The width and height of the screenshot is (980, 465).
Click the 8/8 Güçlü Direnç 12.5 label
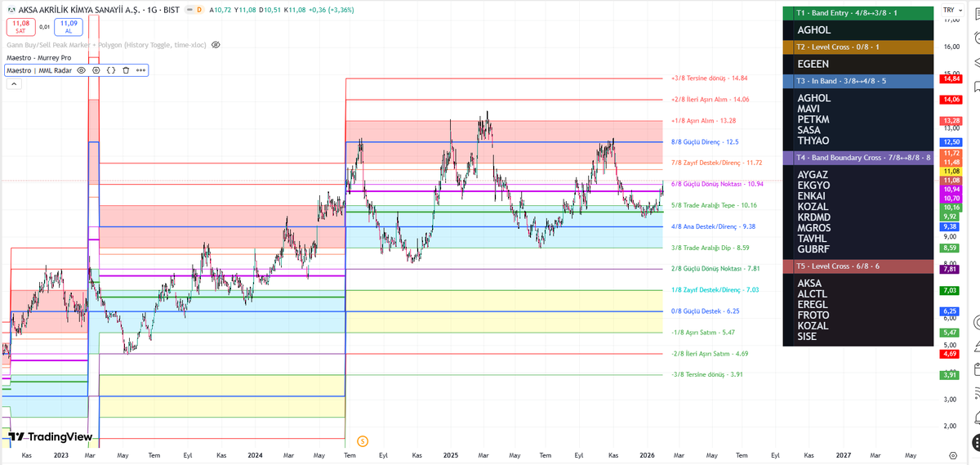point(705,141)
